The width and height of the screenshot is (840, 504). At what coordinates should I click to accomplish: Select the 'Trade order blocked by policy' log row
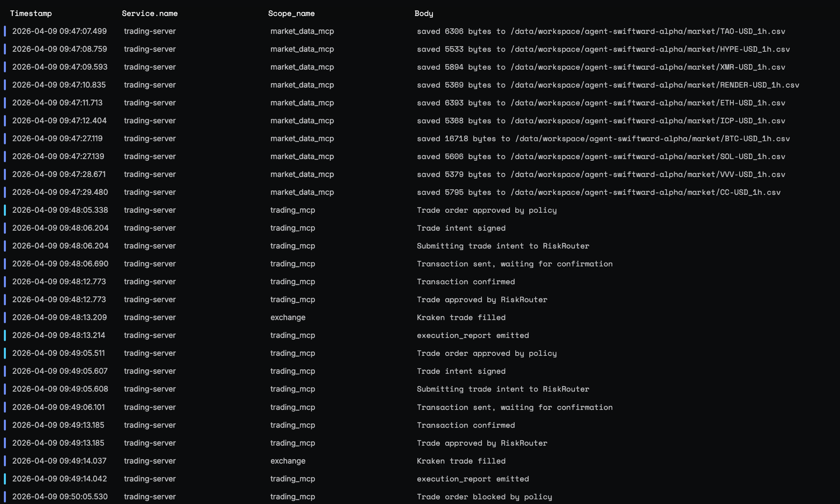click(x=484, y=496)
